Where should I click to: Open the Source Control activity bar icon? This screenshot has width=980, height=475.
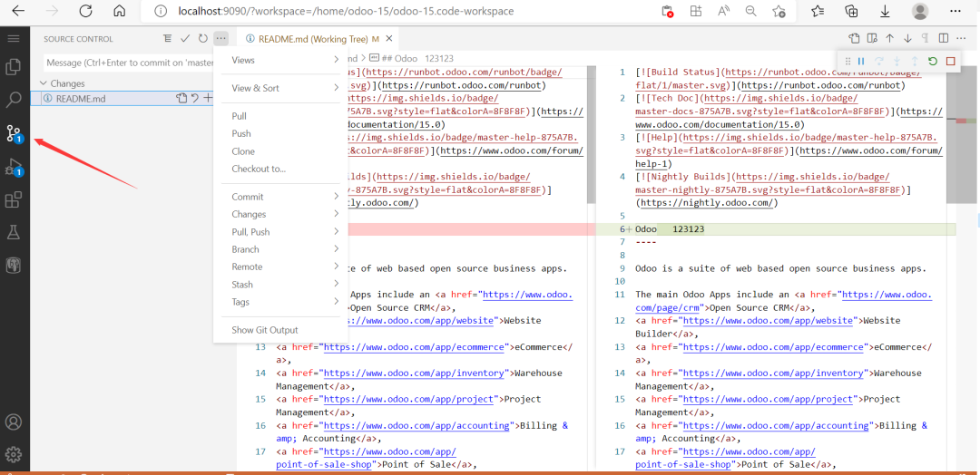[14, 133]
